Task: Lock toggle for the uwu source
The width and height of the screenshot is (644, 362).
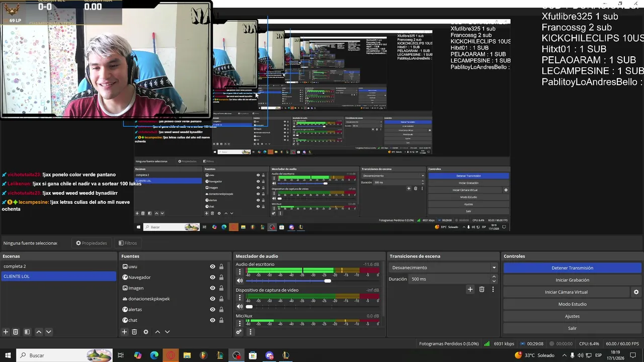Action: tap(221, 267)
